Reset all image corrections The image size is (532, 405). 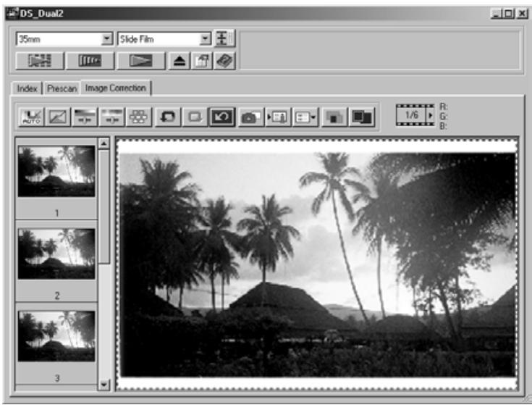[x=222, y=117]
